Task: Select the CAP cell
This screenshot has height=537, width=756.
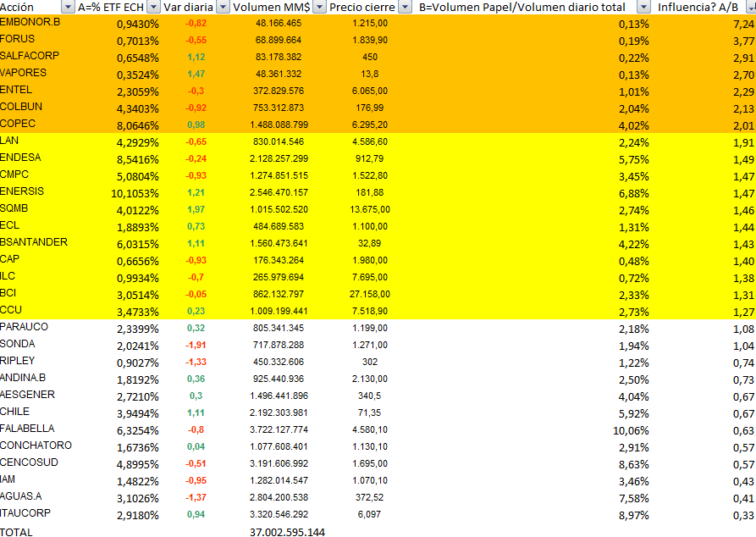Action: [9, 258]
